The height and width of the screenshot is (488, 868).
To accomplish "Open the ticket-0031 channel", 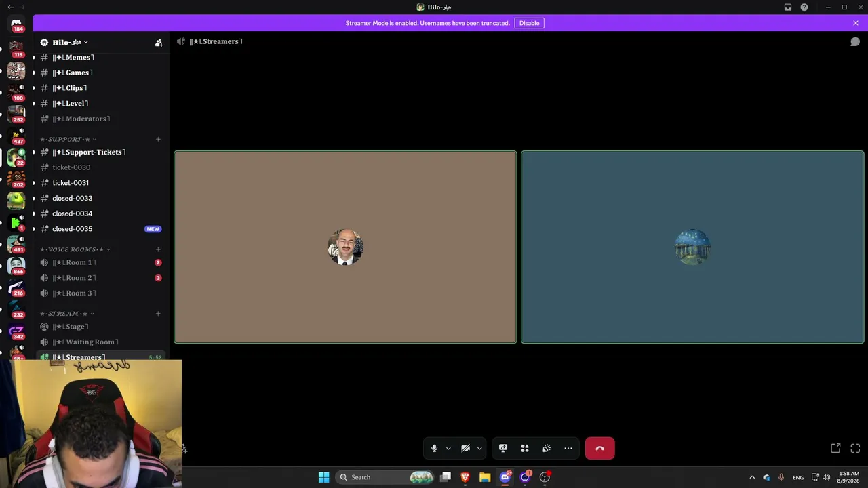I will coord(101,183).
